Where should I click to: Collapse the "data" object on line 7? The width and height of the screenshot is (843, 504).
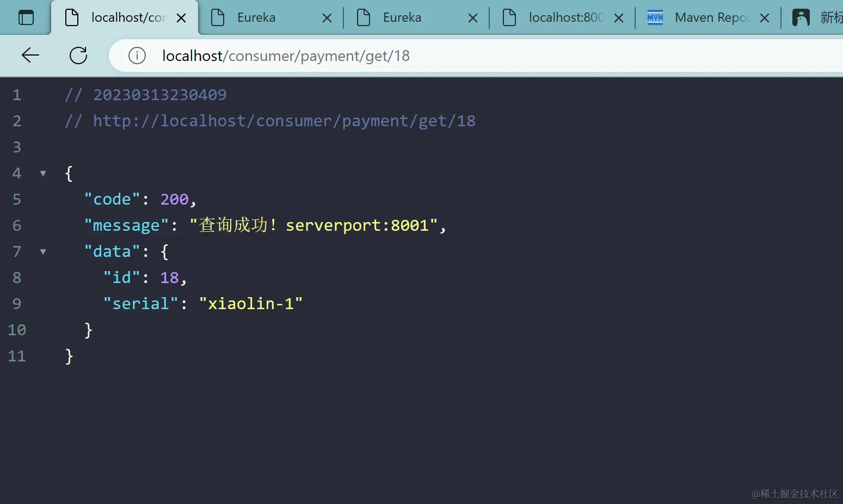point(43,251)
